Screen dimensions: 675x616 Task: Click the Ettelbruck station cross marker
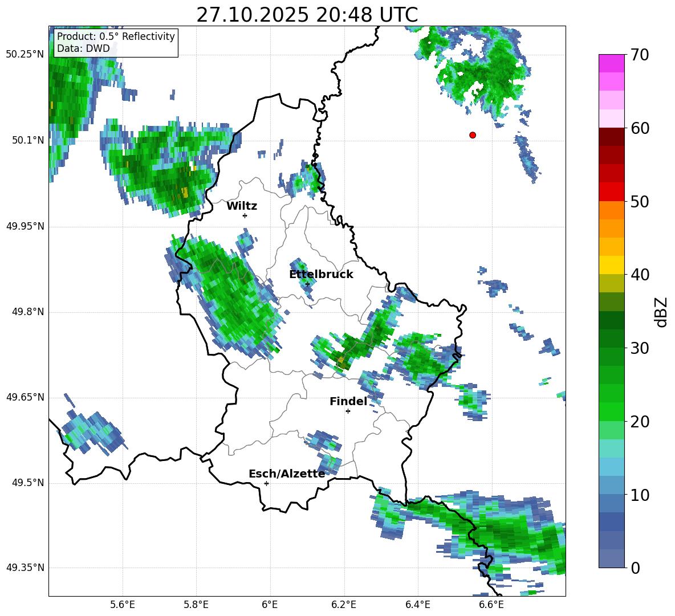point(307,284)
